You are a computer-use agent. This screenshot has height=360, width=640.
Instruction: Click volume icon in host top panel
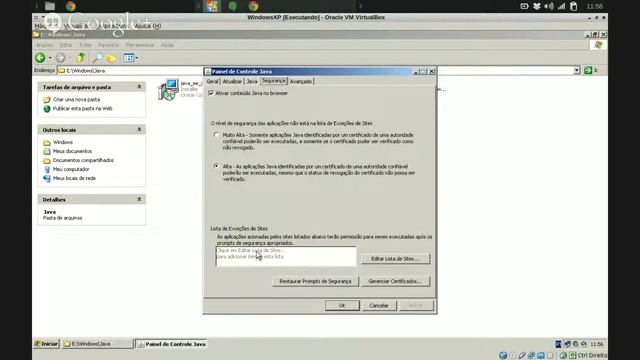[549, 6]
